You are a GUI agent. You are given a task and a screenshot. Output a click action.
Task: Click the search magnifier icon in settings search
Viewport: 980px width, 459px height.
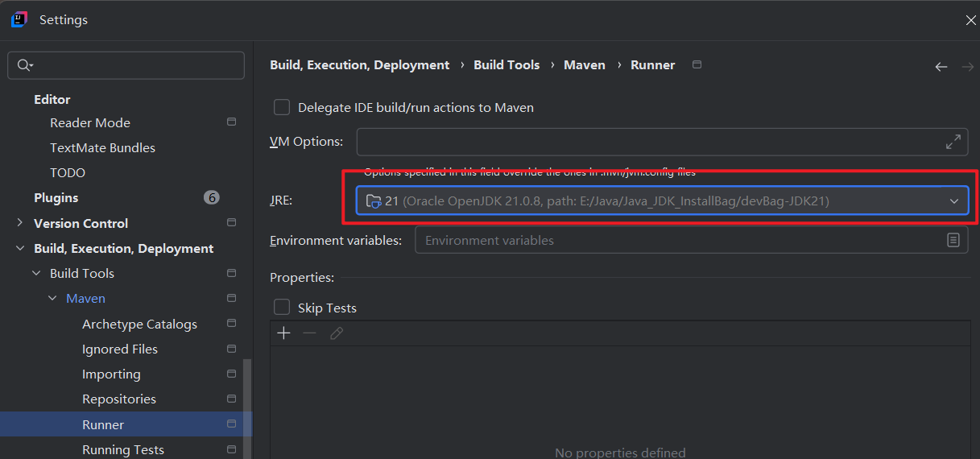[x=24, y=65]
